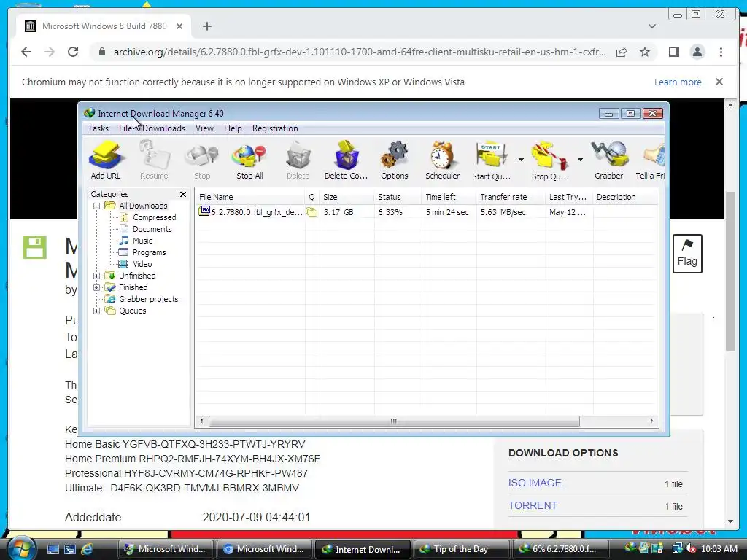Click the Delete toolbar icon
Viewport: 747px width, 560px height.
[x=298, y=160]
